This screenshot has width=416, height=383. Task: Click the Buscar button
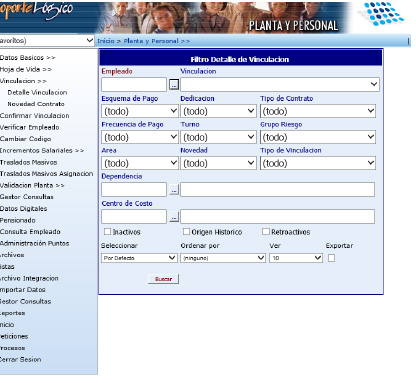[x=163, y=279]
